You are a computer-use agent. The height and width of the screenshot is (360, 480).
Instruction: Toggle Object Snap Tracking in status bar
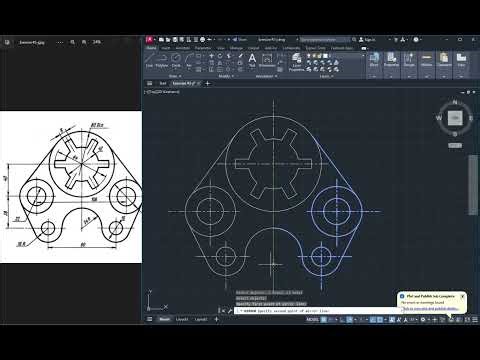coord(372,319)
